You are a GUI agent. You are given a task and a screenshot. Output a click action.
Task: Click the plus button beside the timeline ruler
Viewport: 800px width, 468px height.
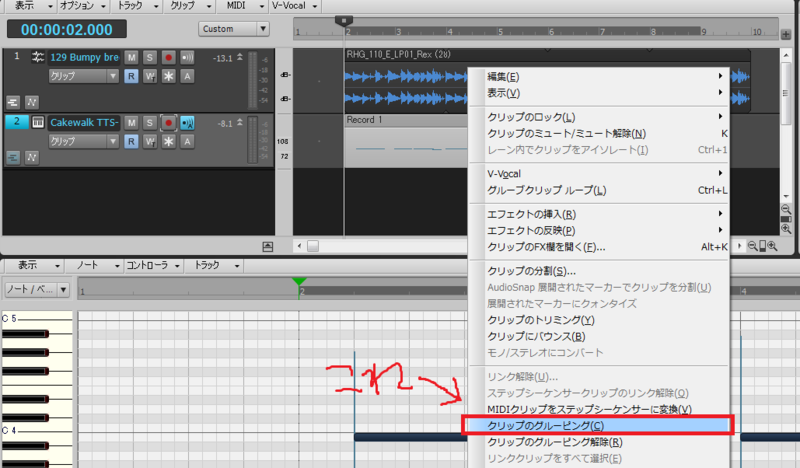click(786, 34)
